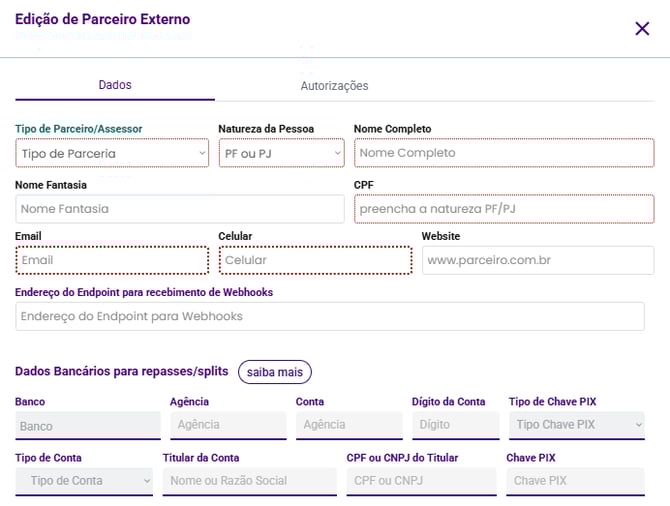Expand the Tipo Chave PIX dropdown
This screenshot has height=506, width=670.
(x=576, y=425)
